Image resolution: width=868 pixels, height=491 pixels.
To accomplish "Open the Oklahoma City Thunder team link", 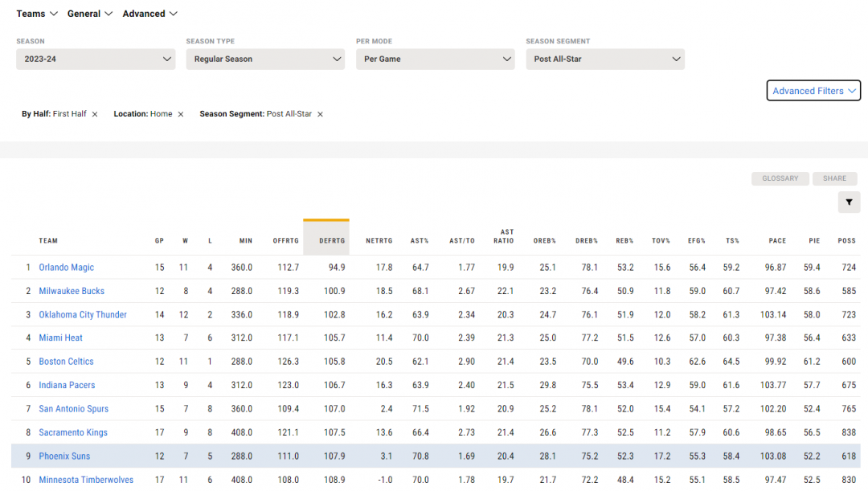I will pos(83,314).
